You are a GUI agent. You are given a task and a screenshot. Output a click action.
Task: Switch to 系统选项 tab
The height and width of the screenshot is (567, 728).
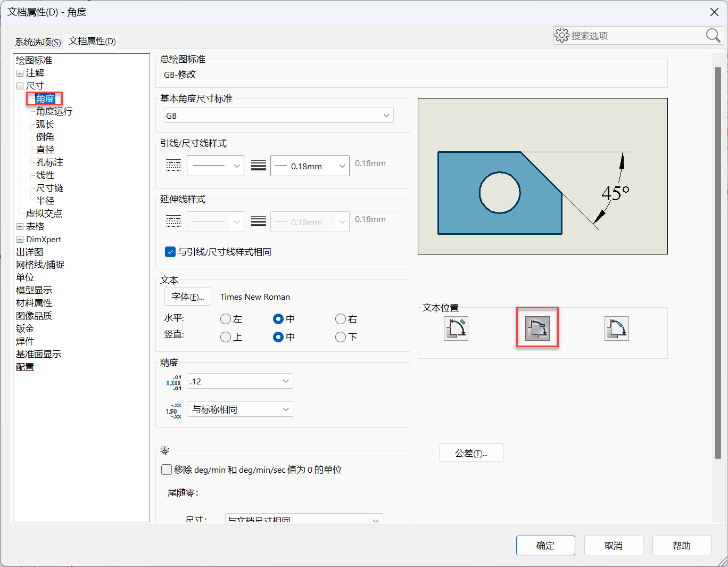click(37, 42)
